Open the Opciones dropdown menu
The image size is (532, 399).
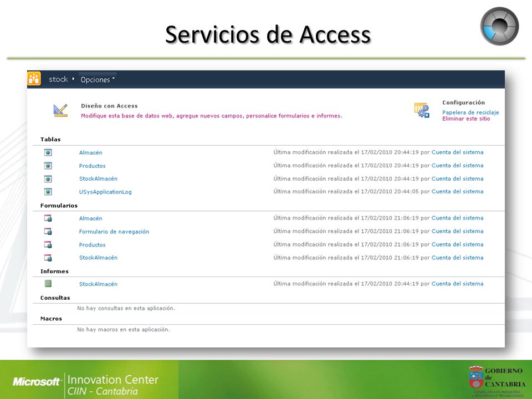(x=98, y=79)
